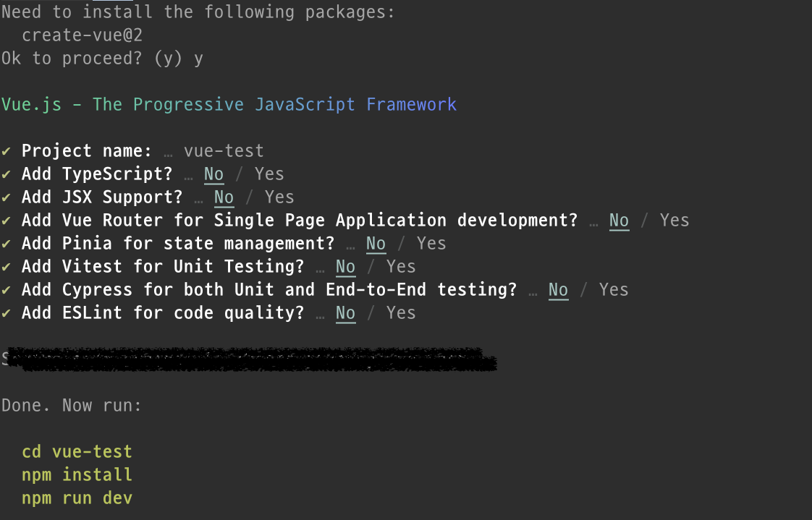The width and height of the screenshot is (812, 520).
Task: Click the 'Ok to proceed? (y) y' prompt line
Action: coord(102,59)
